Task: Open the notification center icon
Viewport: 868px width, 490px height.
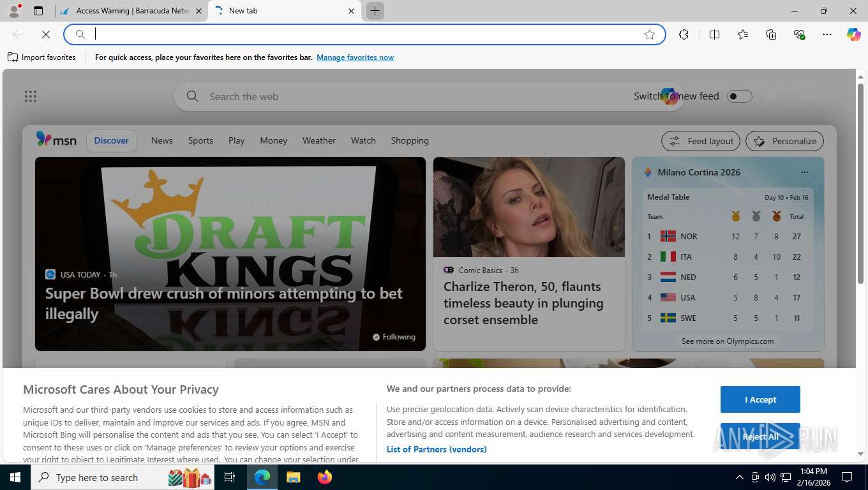Action: (847, 477)
